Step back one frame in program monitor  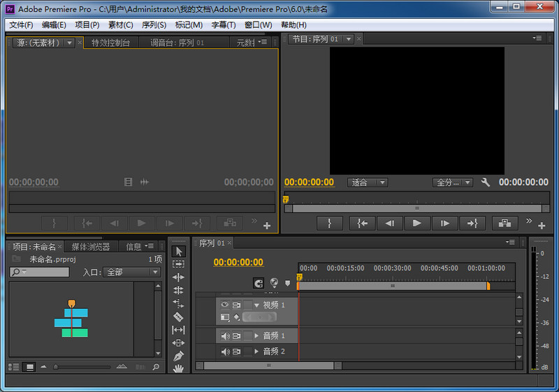coord(390,224)
